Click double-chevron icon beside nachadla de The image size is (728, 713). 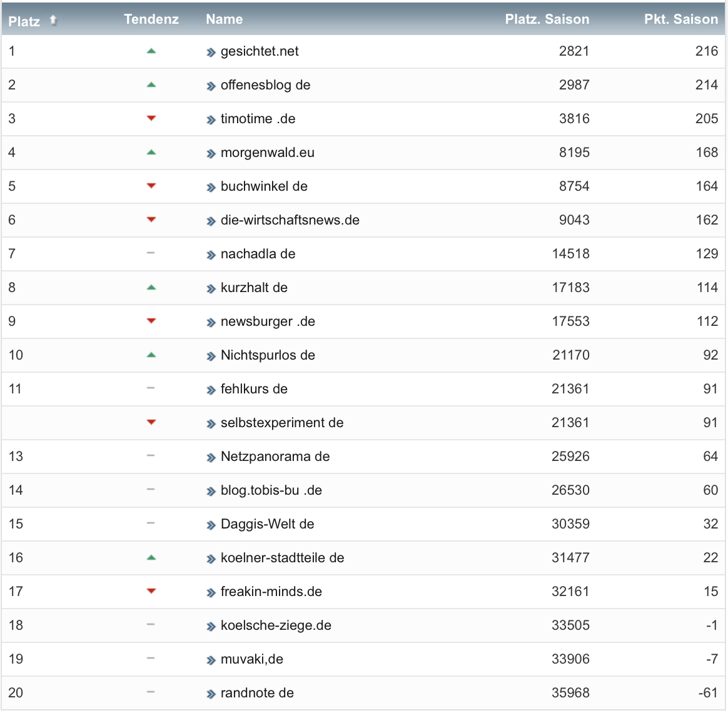[211, 255]
